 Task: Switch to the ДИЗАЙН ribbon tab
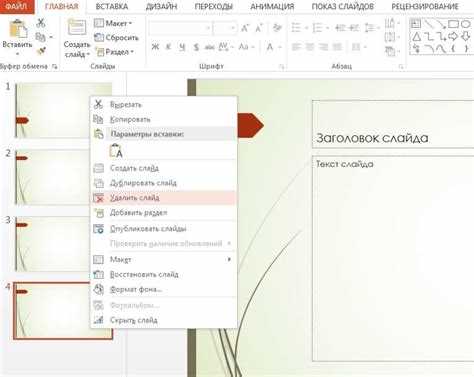click(x=161, y=7)
